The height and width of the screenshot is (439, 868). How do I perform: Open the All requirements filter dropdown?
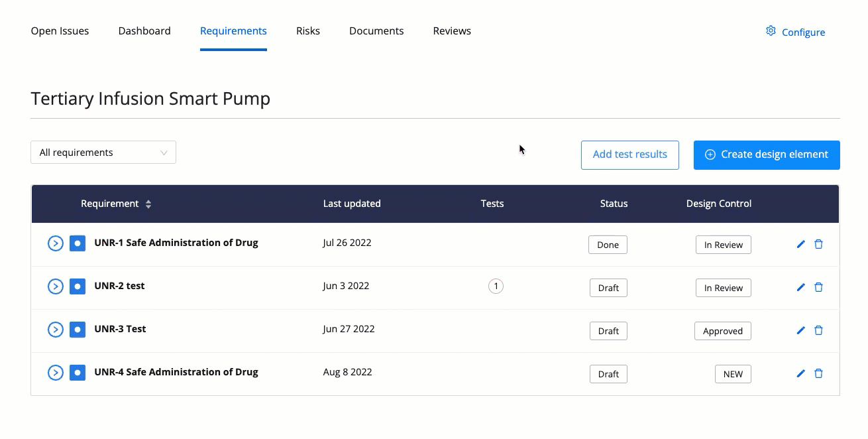coord(103,153)
